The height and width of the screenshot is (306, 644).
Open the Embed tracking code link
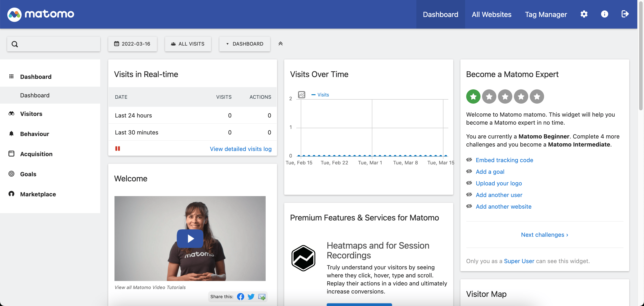[x=504, y=160]
